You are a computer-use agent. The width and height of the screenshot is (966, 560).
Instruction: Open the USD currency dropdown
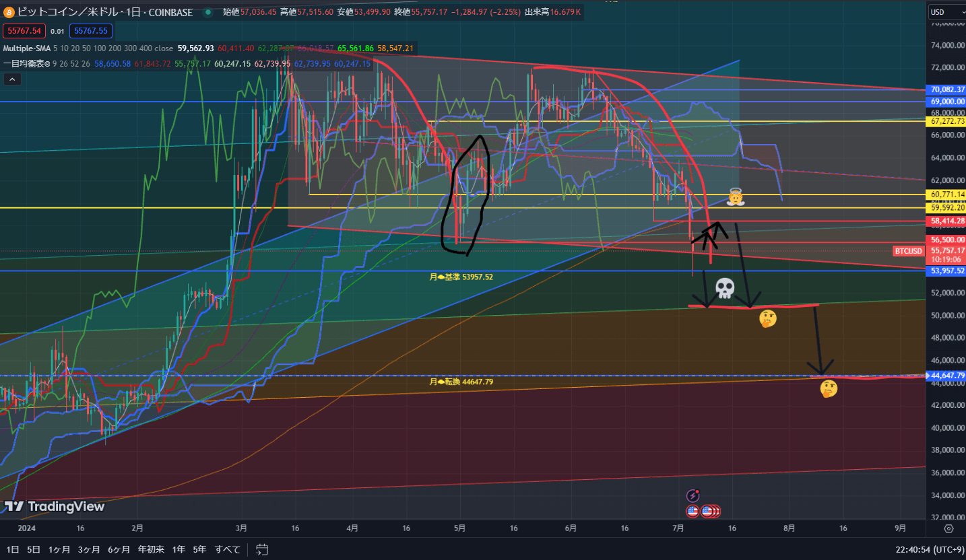[945, 11]
